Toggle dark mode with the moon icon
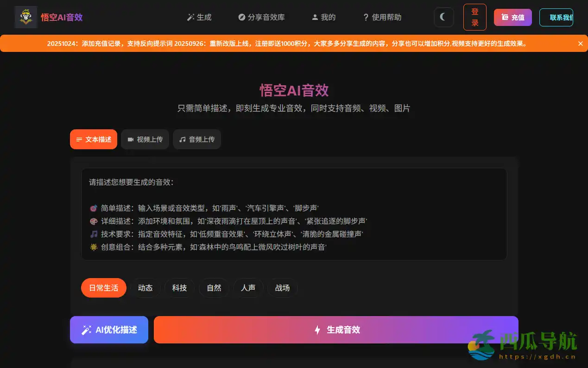Viewport: 588px width, 368px height. click(443, 17)
